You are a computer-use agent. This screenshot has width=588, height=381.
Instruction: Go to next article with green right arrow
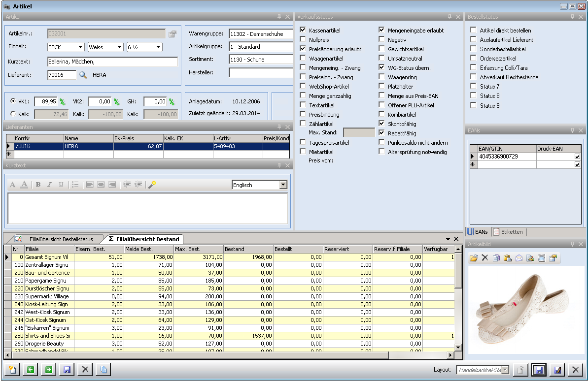pyautogui.click(x=48, y=370)
